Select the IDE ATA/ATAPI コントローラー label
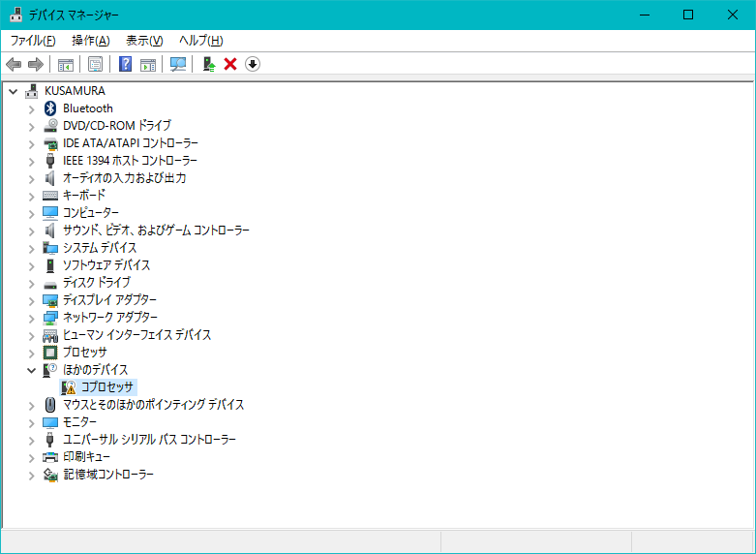Image resolution: width=756 pixels, height=554 pixels. (x=131, y=143)
